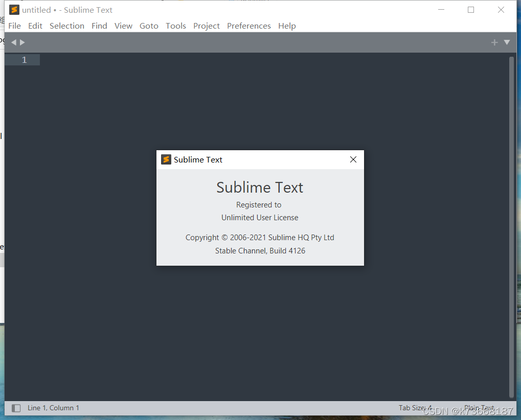Open the View menu
Viewport: 521px width, 420px height.
coord(123,26)
